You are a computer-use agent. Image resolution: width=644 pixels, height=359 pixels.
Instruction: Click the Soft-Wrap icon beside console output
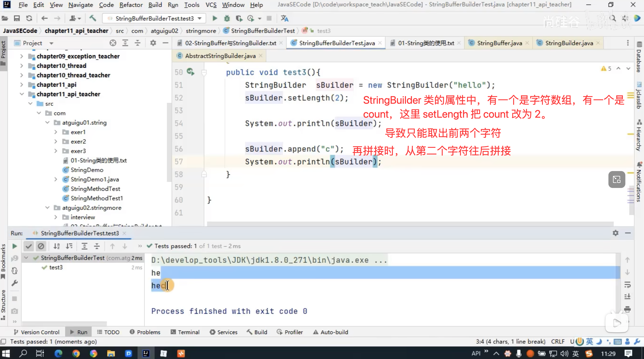(x=627, y=285)
